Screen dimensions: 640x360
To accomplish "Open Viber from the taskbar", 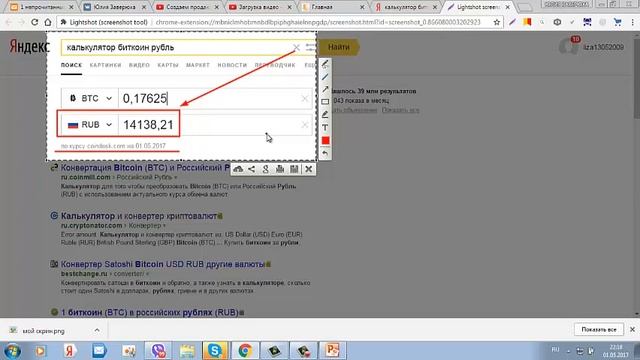I will [x=158, y=351].
